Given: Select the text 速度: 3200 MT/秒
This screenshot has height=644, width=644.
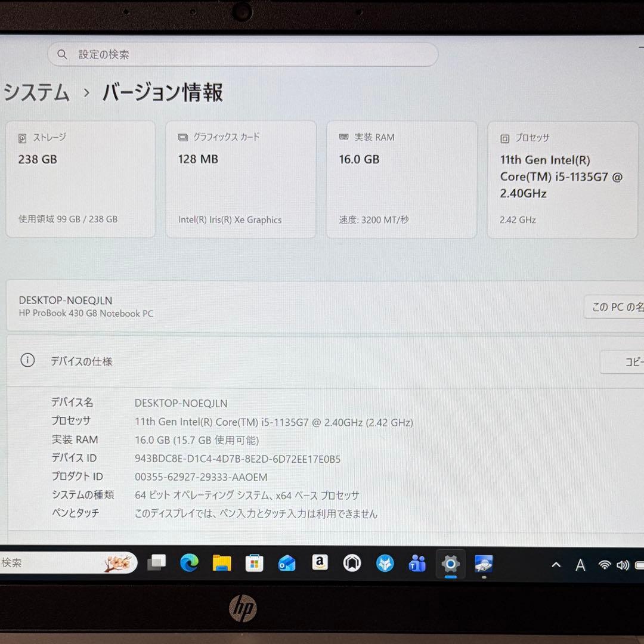Looking at the screenshot, I should tap(374, 219).
